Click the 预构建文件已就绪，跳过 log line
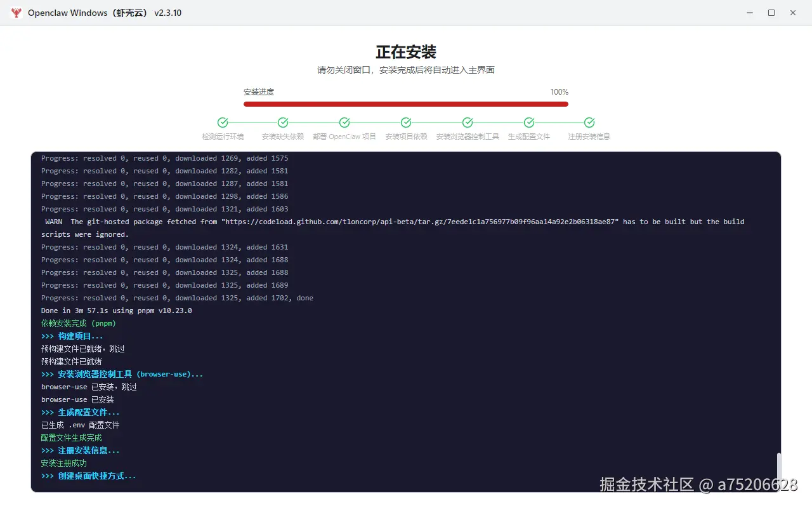 click(x=83, y=349)
